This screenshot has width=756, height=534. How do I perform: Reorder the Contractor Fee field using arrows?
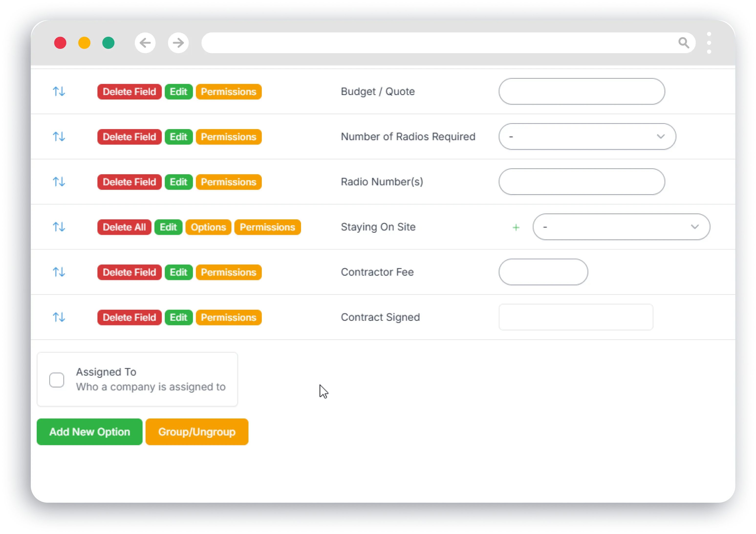coord(59,272)
